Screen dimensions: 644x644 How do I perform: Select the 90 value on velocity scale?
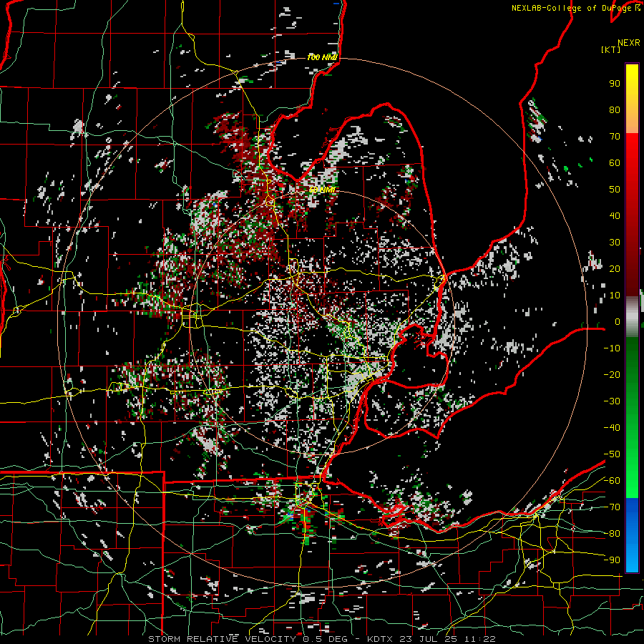point(615,84)
